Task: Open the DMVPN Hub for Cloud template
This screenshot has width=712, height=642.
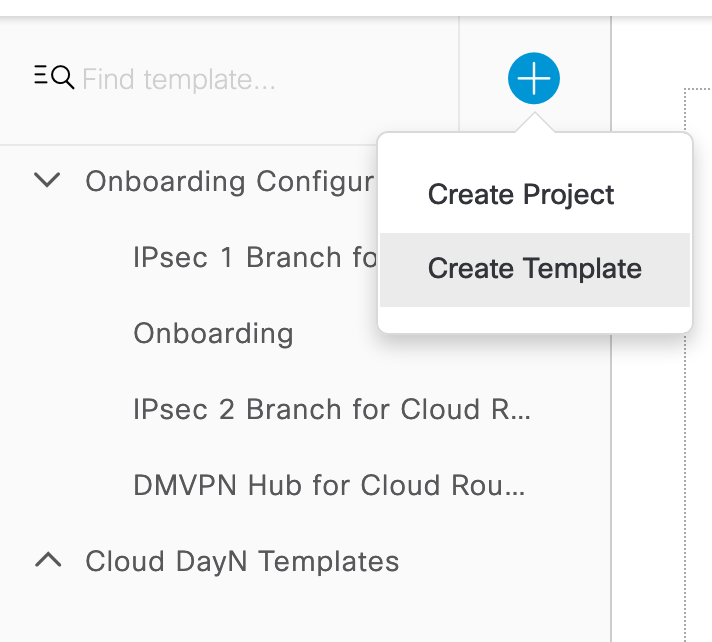Action: coord(329,485)
